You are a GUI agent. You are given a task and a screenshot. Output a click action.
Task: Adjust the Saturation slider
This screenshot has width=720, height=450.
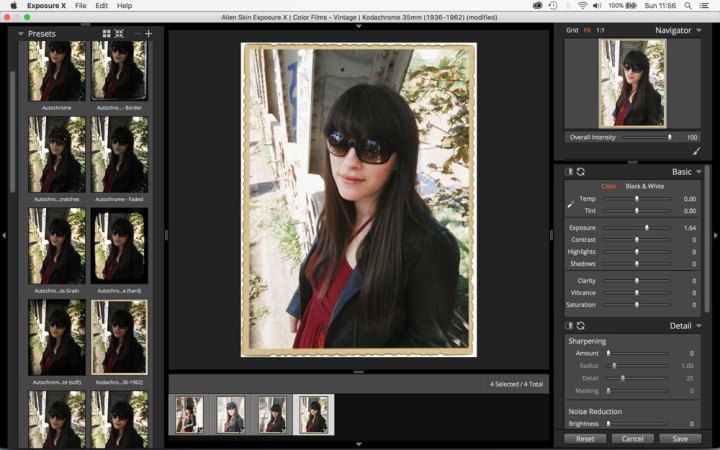click(x=636, y=304)
